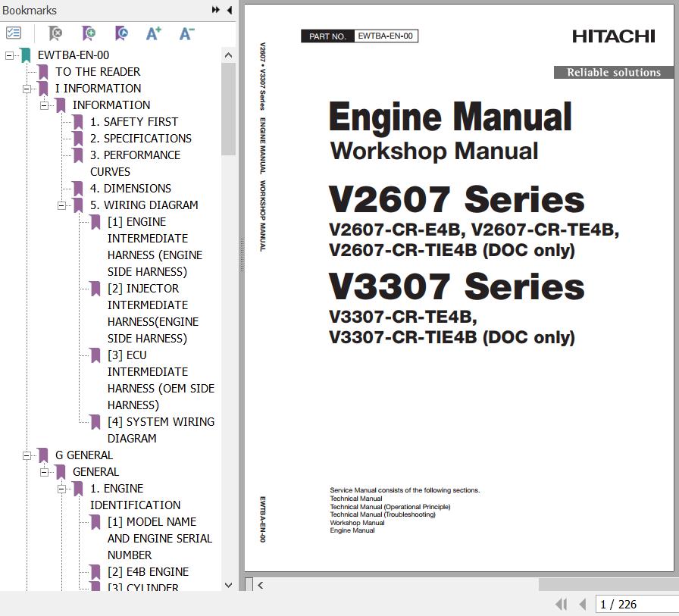Open the 3. PERFORMANCE CURVES bookmark
Screen dimensions: 679x616
click(135, 163)
